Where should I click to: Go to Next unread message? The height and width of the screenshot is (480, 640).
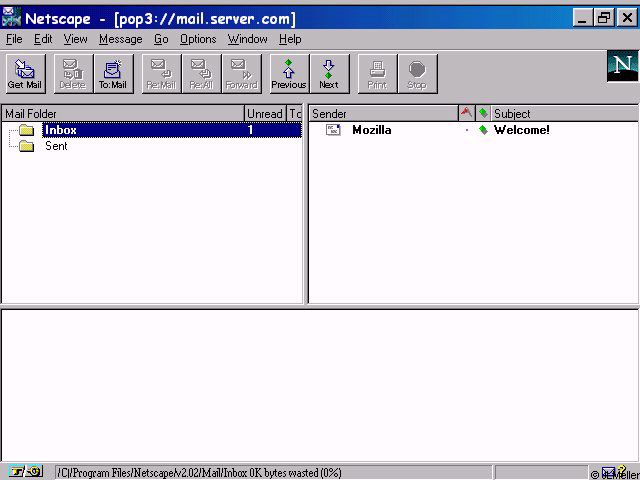(329, 74)
